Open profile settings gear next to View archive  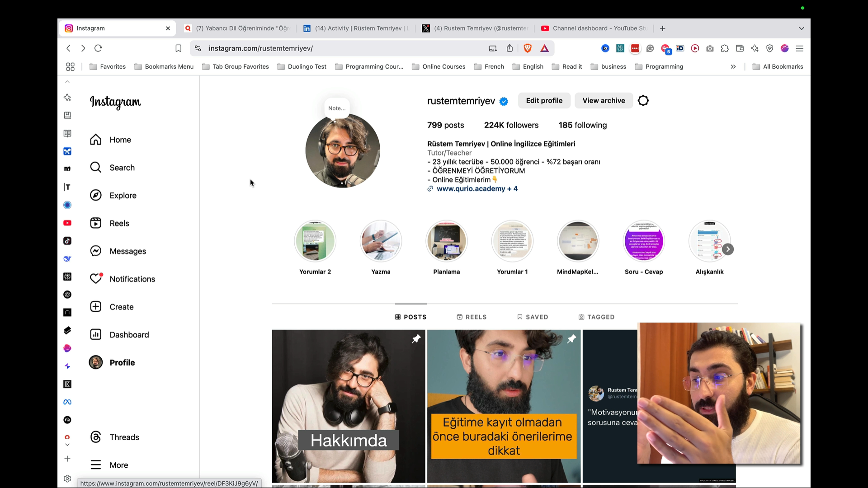pyautogui.click(x=643, y=101)
